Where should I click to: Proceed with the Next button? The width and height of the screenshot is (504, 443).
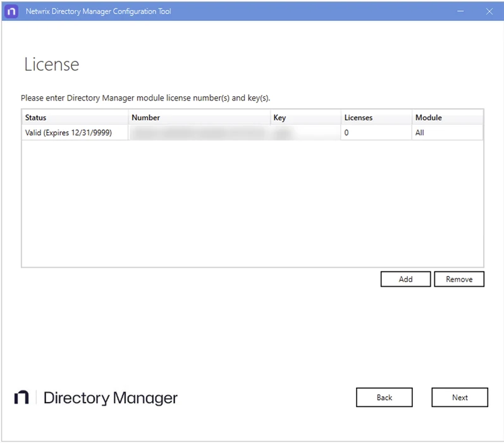click(460, 397)
